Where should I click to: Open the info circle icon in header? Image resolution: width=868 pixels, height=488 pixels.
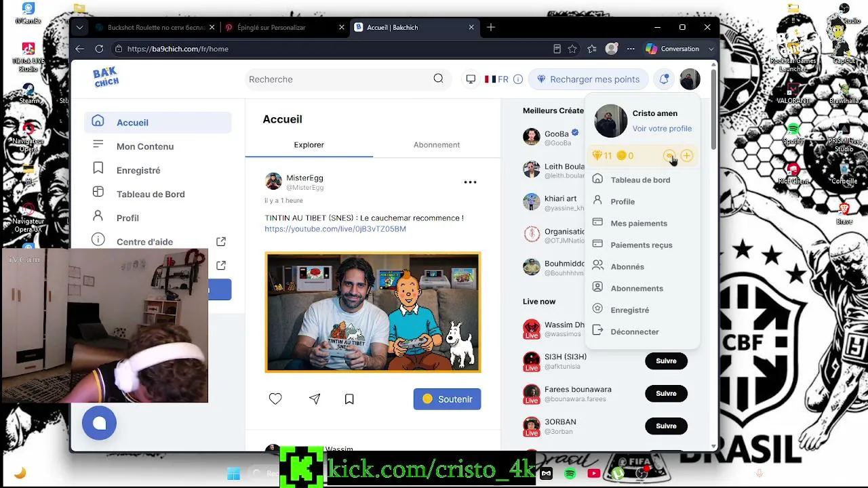coord(518,79)
